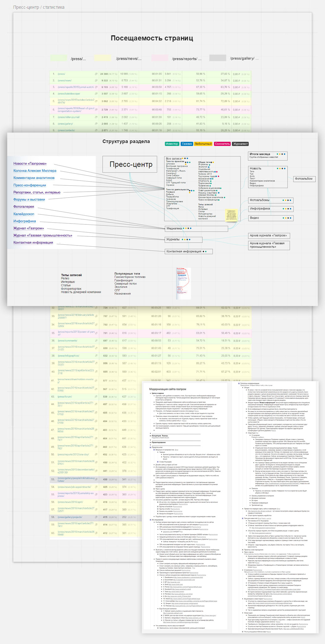Viewport: 325px width, 644px height.
Task: Select the green «Инвестор» audience tag
Action: click(172, 144)
